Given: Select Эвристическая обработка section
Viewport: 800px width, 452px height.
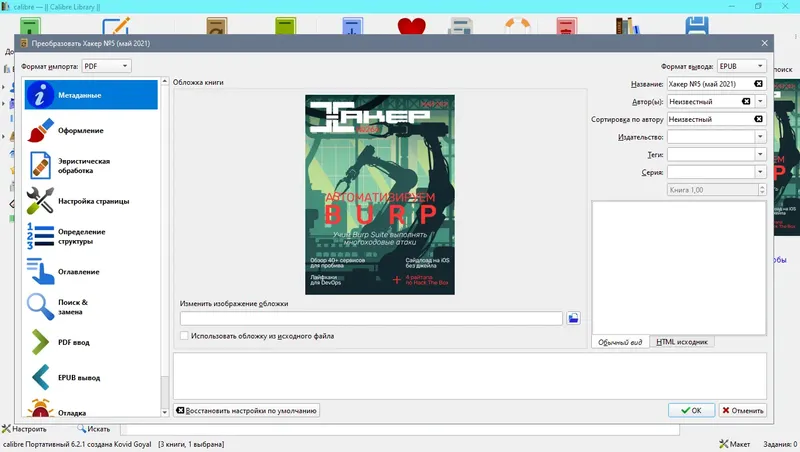Looking at the screenshot, I should coord(91,166).
